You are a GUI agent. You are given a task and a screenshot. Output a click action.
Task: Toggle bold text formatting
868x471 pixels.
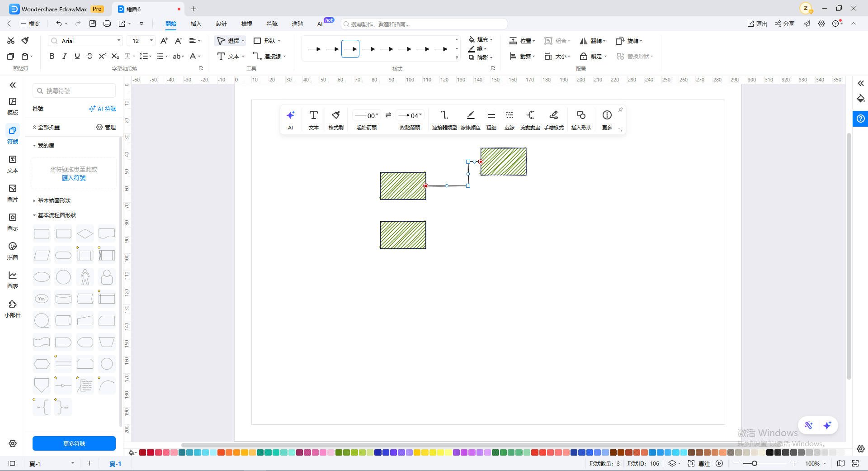(x=52, y=56)
